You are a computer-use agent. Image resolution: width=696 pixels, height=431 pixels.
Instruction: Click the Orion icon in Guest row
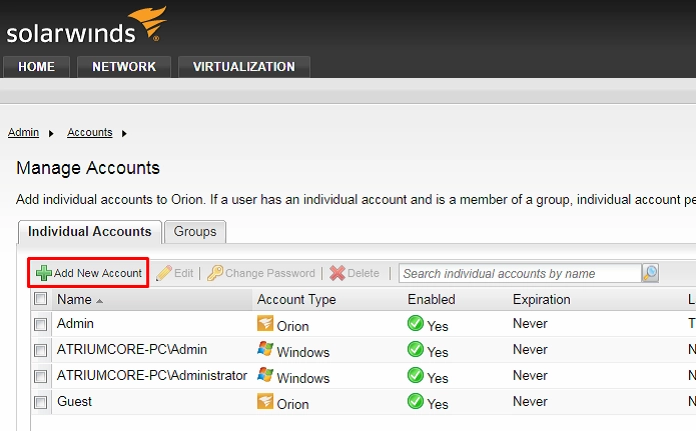pos(265,401)
